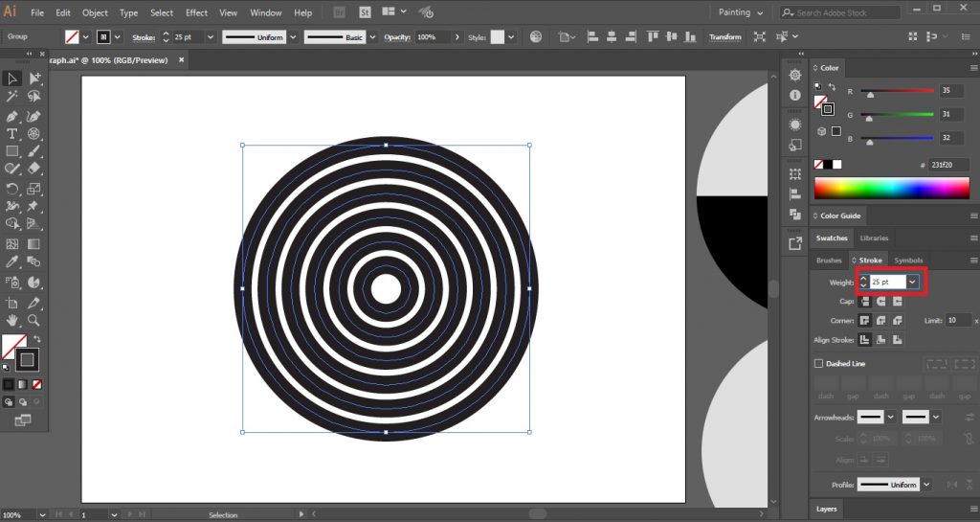Open the zoom level dropdown at bottom left
Image resolution: width=980 pixels, height=522 pixels.
[x=42, y=515]
